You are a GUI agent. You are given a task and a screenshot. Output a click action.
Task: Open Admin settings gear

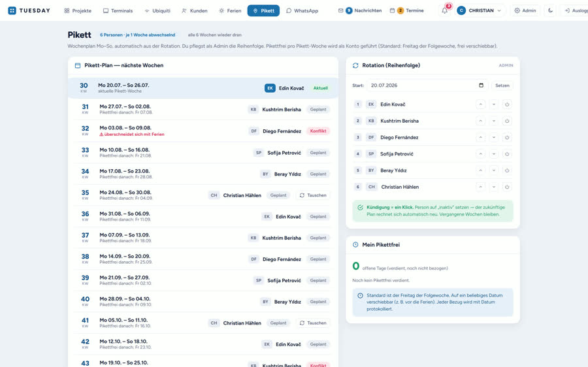[x=525, y=10]
